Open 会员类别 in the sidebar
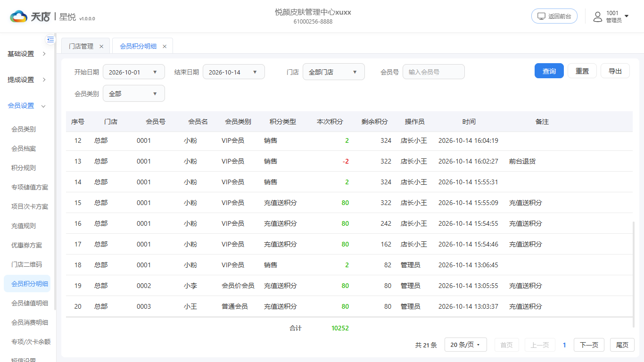The height and width of the screenshot is (362, 644). 24,129
